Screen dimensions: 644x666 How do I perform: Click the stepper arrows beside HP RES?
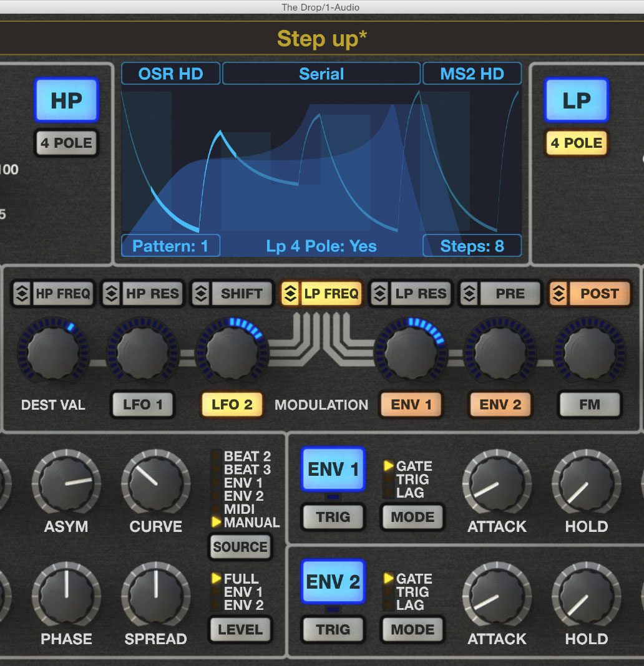[x=112, y=294]
